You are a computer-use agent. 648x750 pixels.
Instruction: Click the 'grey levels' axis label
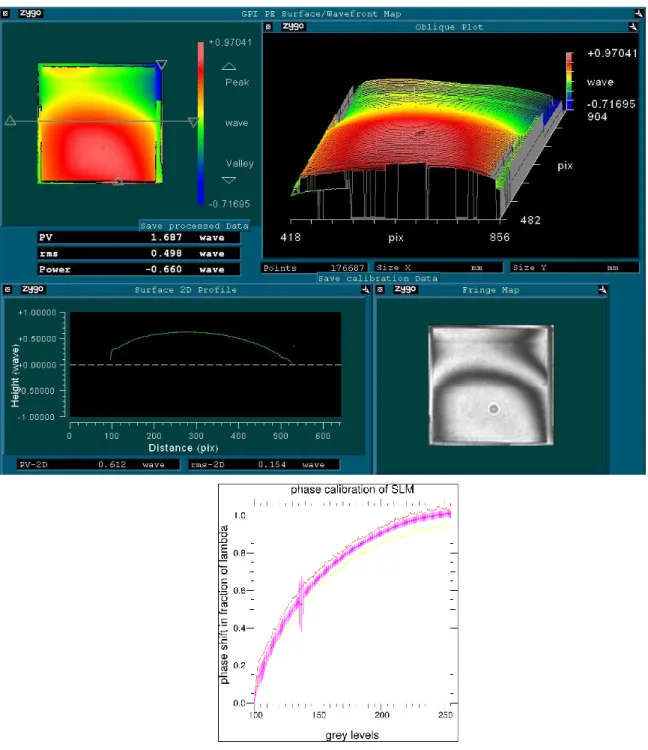[x=352, y=735]
